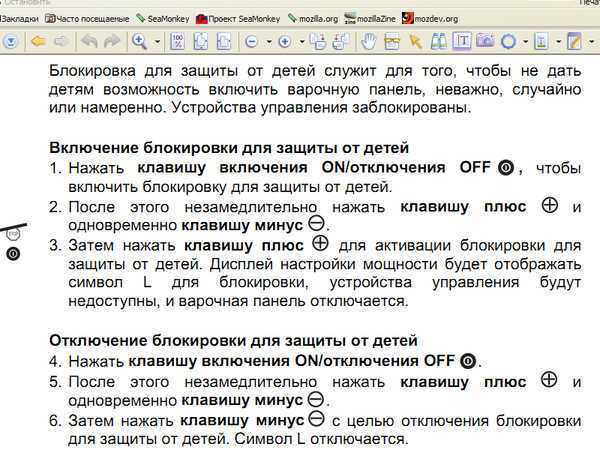Image resolution: width=600 pixels, height=450 pixels.
Task: Click the yellow-banded page icon after hand tool
Action: click(392, 41)
